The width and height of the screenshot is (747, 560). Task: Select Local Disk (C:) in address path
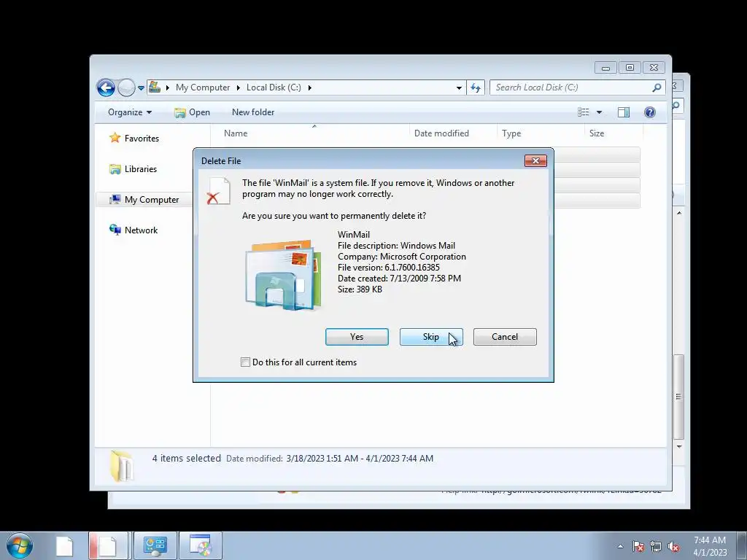(x=274, y=87)
